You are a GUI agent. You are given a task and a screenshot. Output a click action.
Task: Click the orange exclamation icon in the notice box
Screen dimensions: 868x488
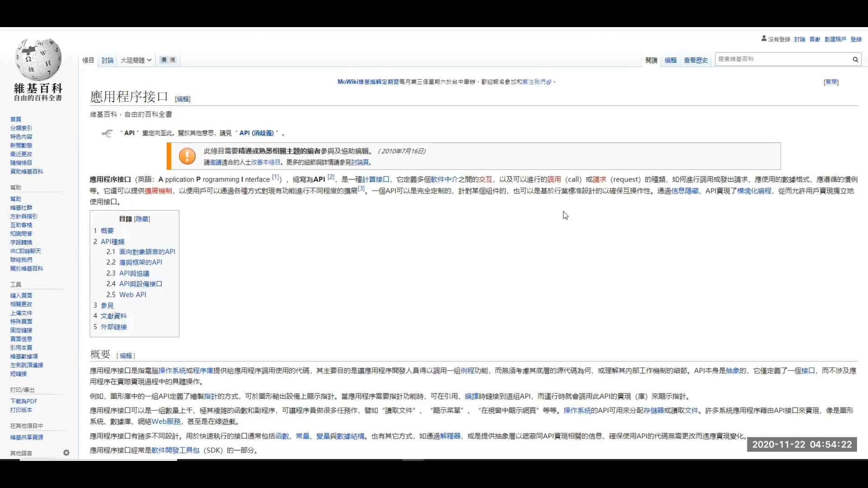pyautogui.click(x=187, y=156)
